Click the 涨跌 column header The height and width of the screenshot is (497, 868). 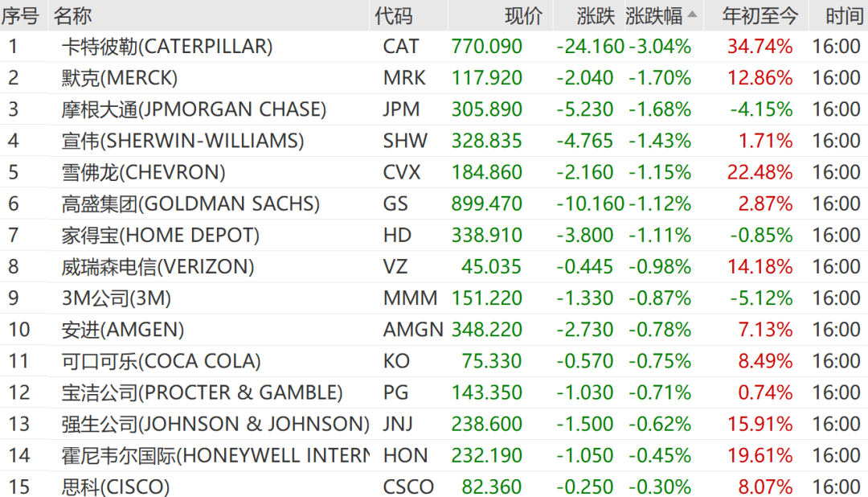[x=595, y=15]
